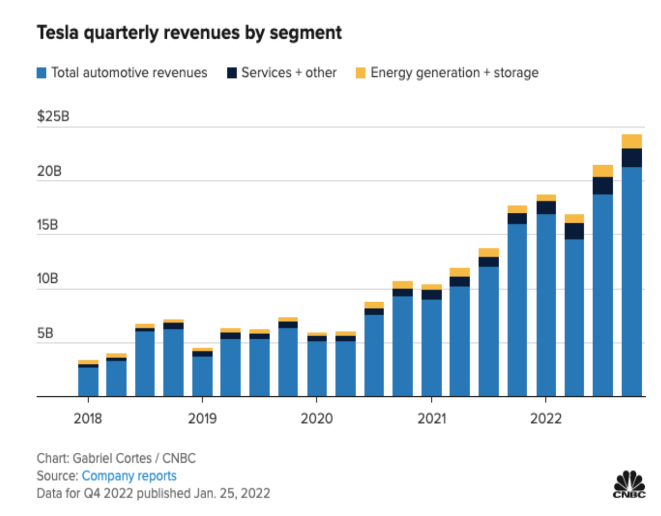Click the $25B y-axis label
This screenshot has width=661, height=516.
click(x=53, y=116)
